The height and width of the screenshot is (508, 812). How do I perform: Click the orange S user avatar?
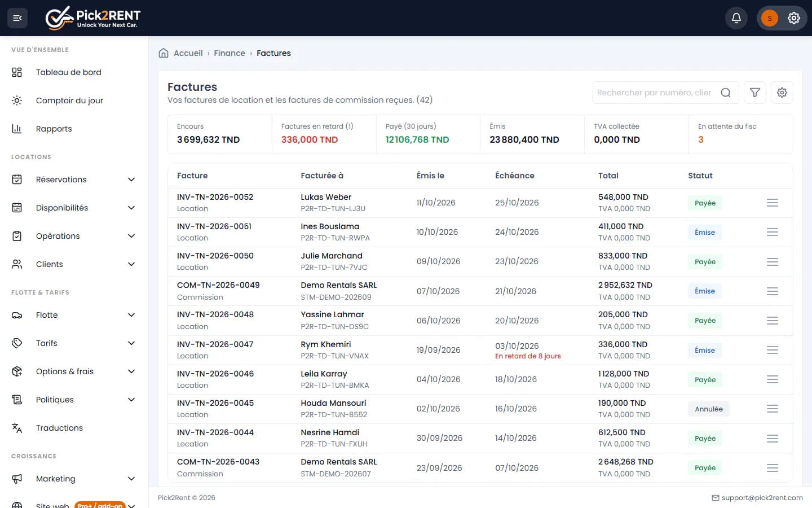pos(770,18)
